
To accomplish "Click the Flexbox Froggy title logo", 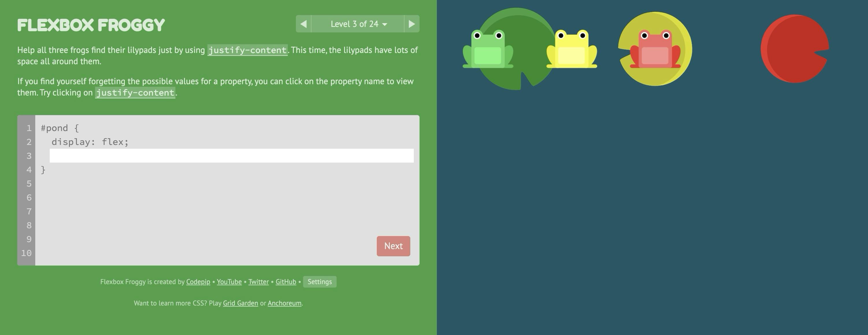I will [x=91, y=24].
